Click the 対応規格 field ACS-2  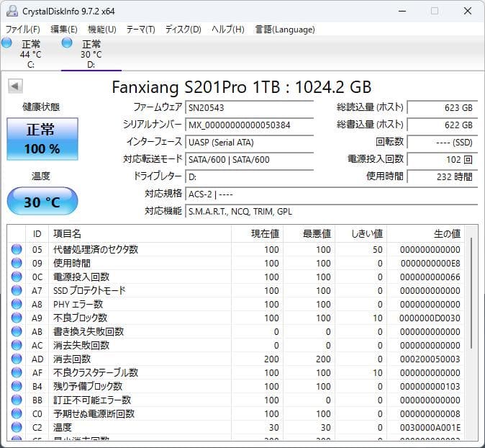(332, 194)
